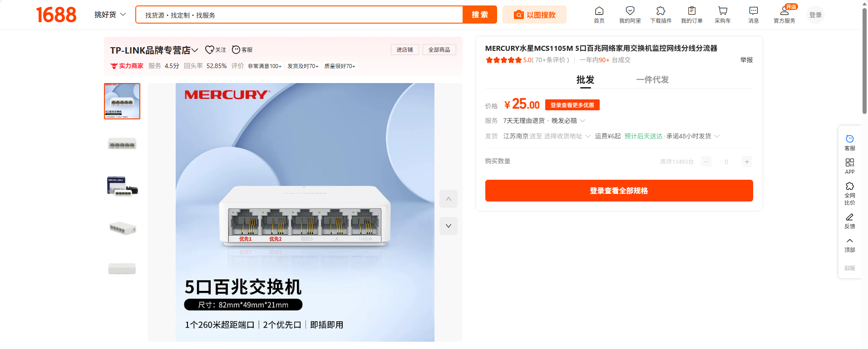
Task: Click the 登录 avatar button
Action: click(x=815, y=15)
